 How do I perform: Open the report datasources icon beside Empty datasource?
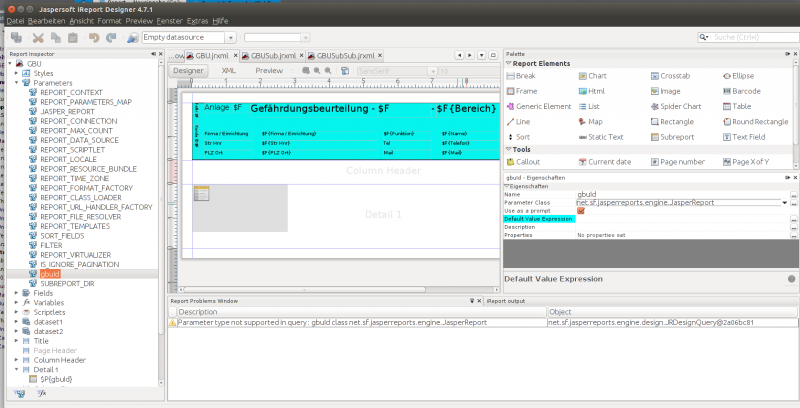(x=133, y=37)
